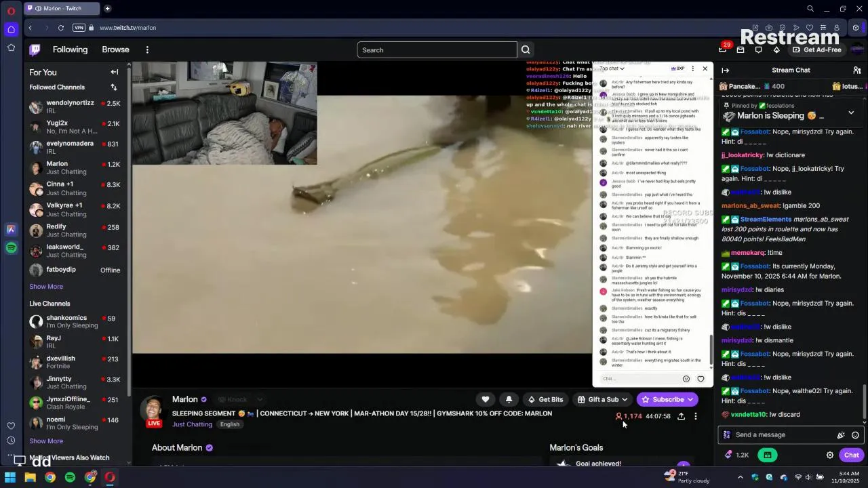Open the Top chat dropdown in overlay

click(x=611, y=68)
